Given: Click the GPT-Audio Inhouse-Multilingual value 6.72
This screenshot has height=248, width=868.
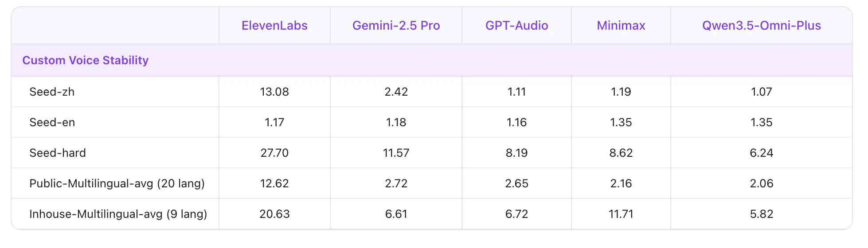Looking at the screenshot, I should [x=516, y=214].
